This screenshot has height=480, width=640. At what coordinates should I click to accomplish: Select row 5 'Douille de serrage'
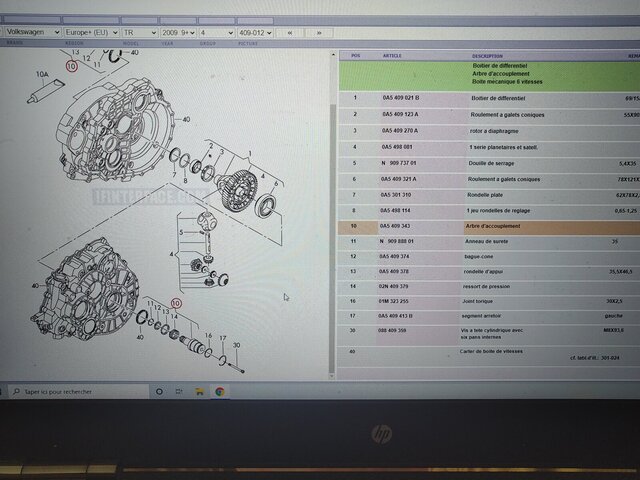pos(489,163)
